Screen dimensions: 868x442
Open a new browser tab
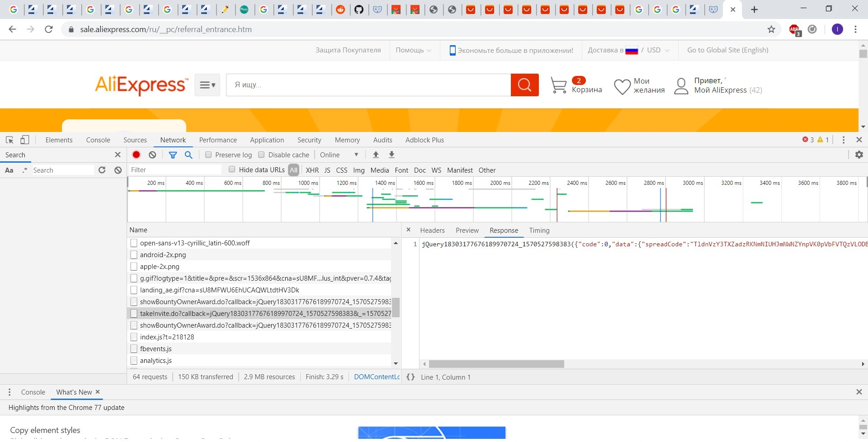click(754, 9)
